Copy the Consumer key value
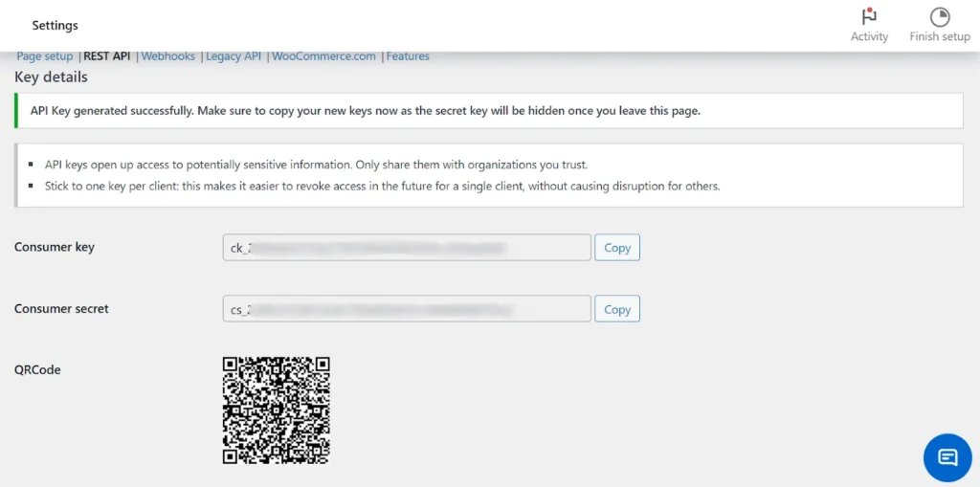Screen dimensions: 980x487 (x=617, y=248)
